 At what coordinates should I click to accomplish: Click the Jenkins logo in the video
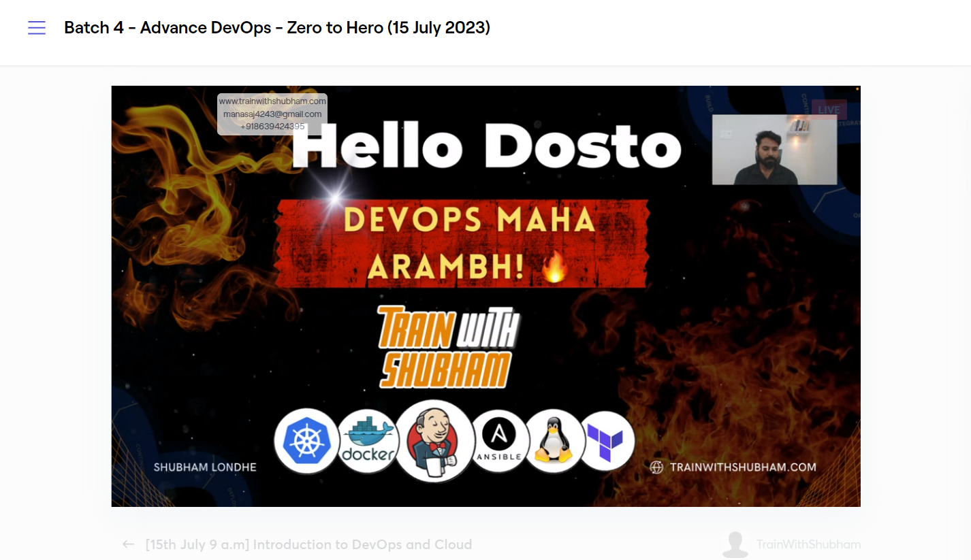435,441
